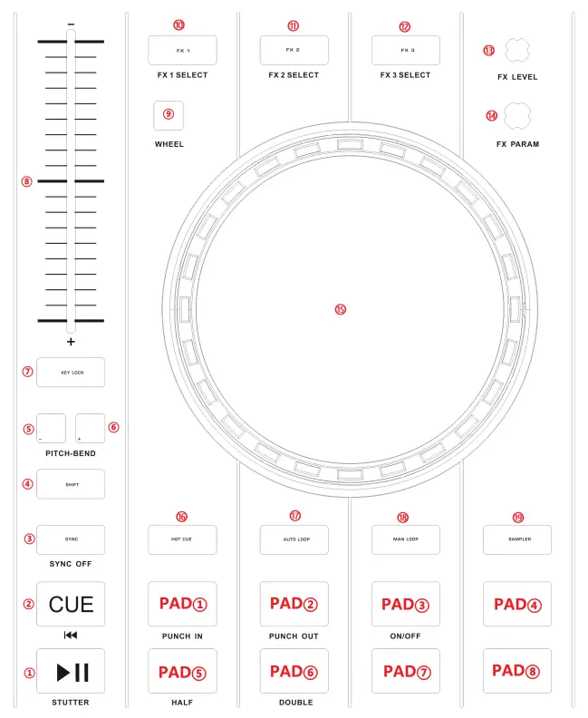Click the FX LEVEL knob

point(517,52)
